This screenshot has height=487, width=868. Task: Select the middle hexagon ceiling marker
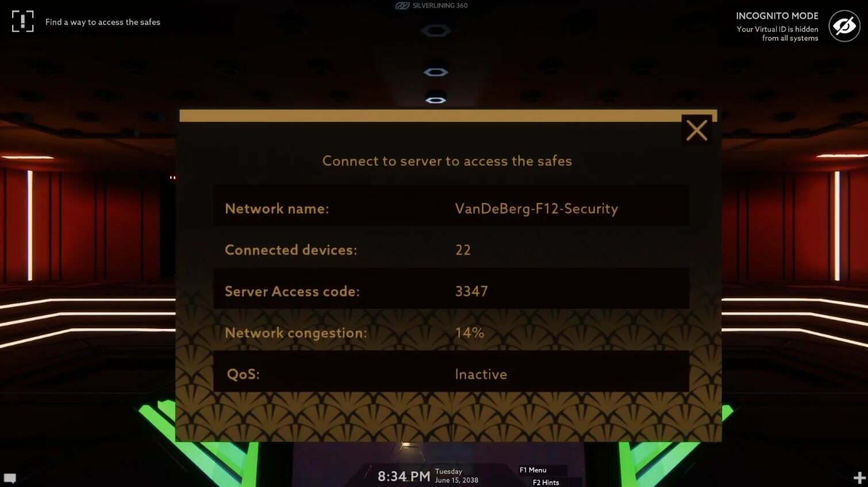pos(436,72)
